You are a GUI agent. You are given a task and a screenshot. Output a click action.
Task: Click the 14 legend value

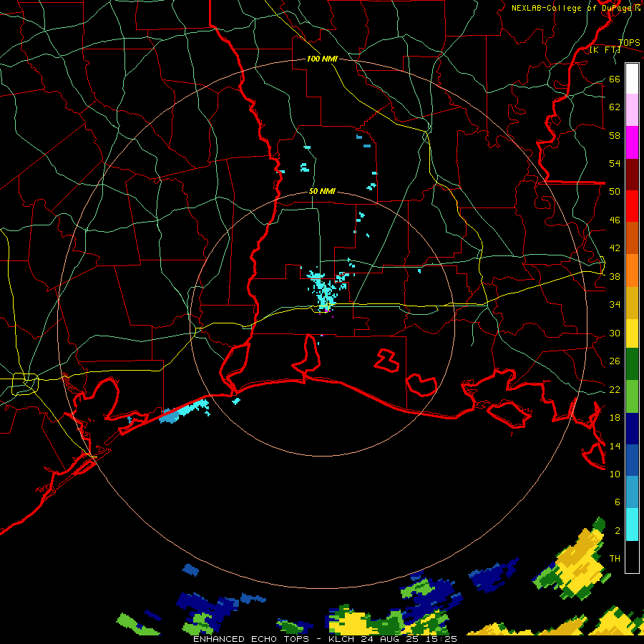coord(615,446)
